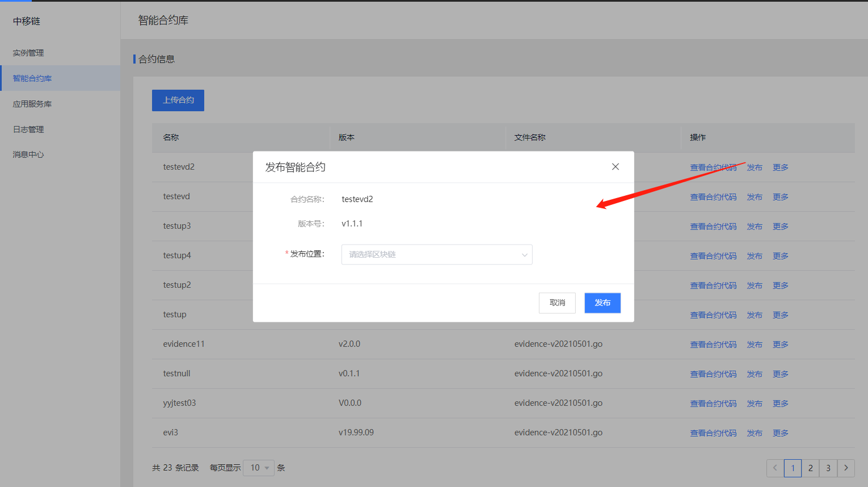
Task: Click 发布 next to testnull row
Action: click(754, 373)
